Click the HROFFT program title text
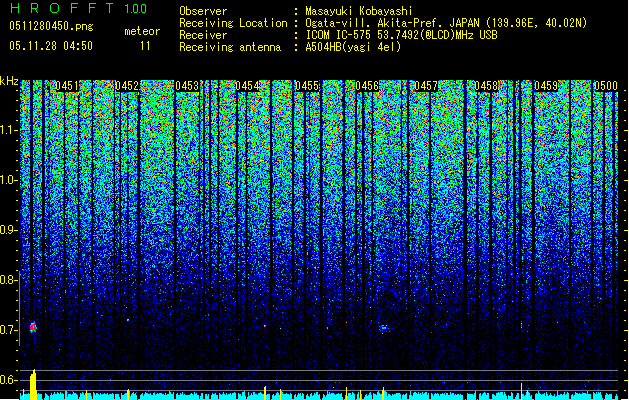Image resolution: width=629 pixels, height=400 pixels. [63, 8]
